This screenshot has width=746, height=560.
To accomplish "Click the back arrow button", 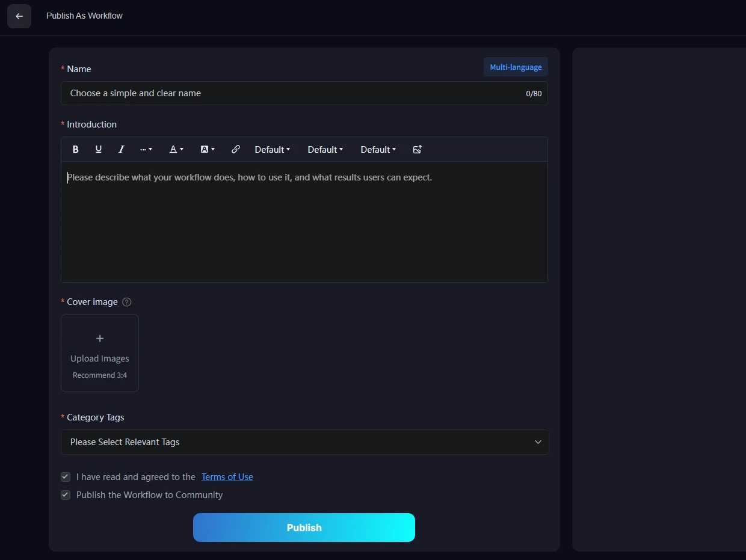I will (x=19, y=16).
